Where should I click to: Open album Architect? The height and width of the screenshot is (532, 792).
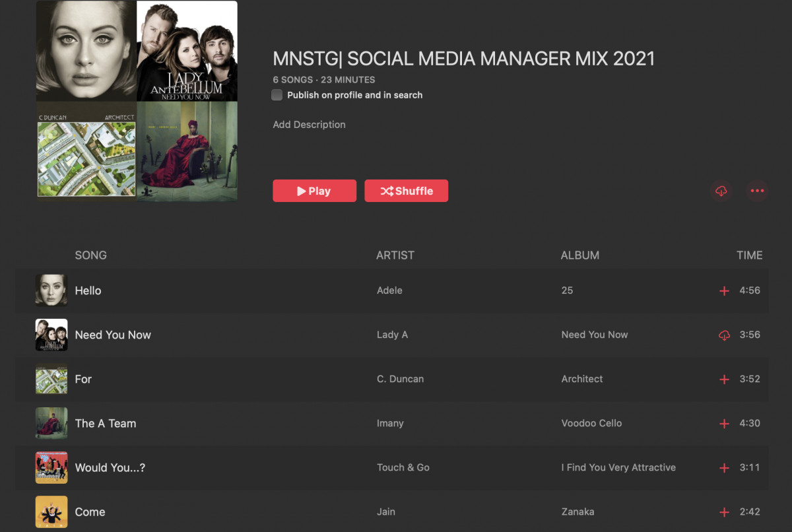pyautogui.click(x=582, y=379)
